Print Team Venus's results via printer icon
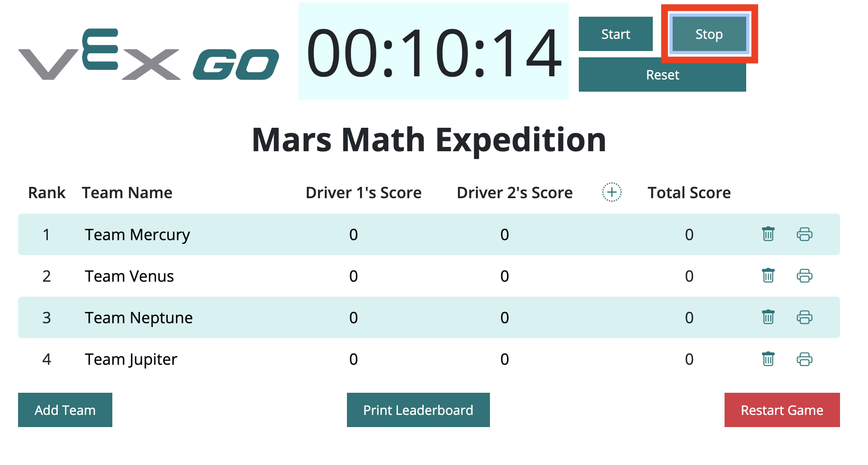 (x=804, y=276)
